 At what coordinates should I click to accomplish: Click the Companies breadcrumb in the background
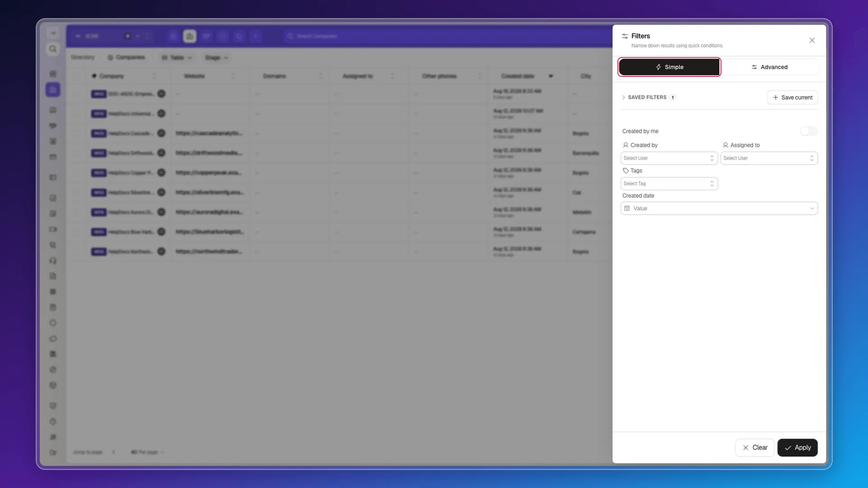[x=126, y=57]
